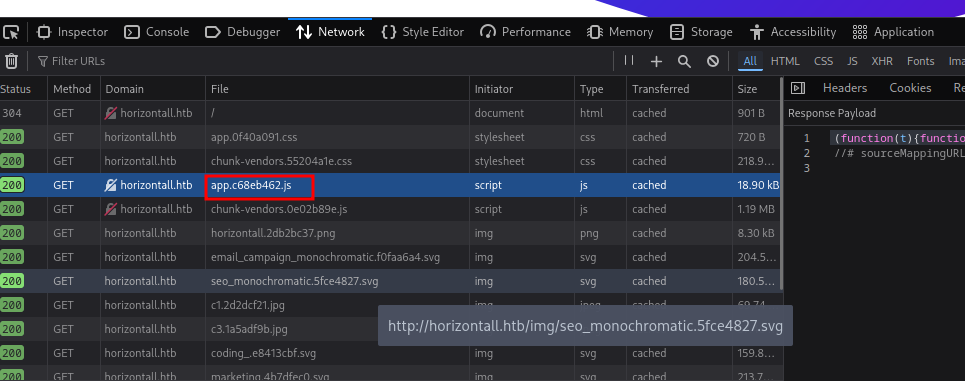Viewport: 965px width, 381px height.
Task: Switch to the Console tab
Action: tap(156, 32)
